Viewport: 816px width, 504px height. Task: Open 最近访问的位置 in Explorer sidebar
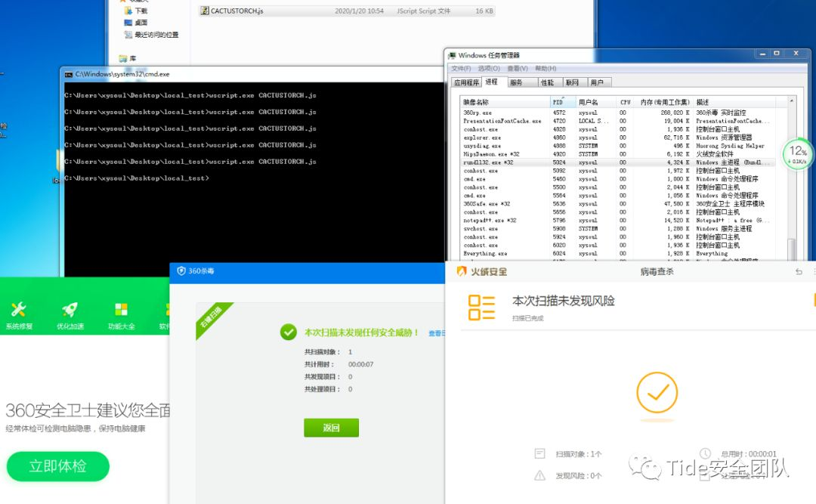pyautogui.click(x=151, y=34)
